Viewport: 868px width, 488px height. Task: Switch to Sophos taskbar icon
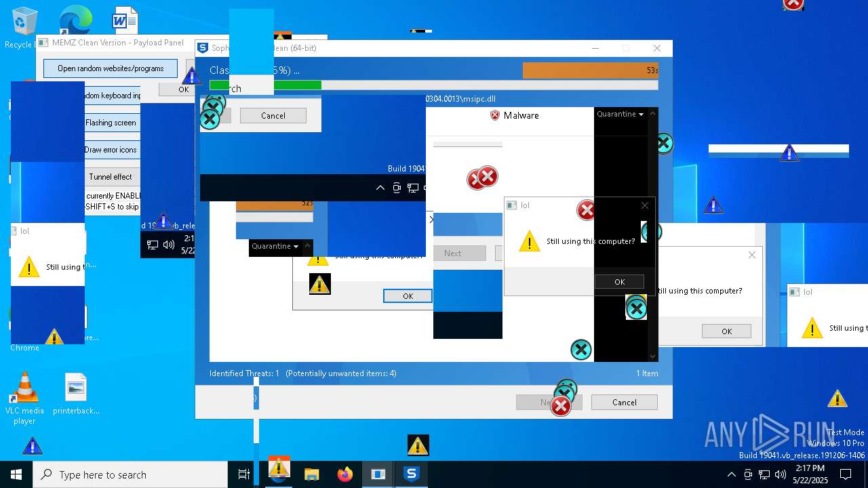click(x=411, y=474)
